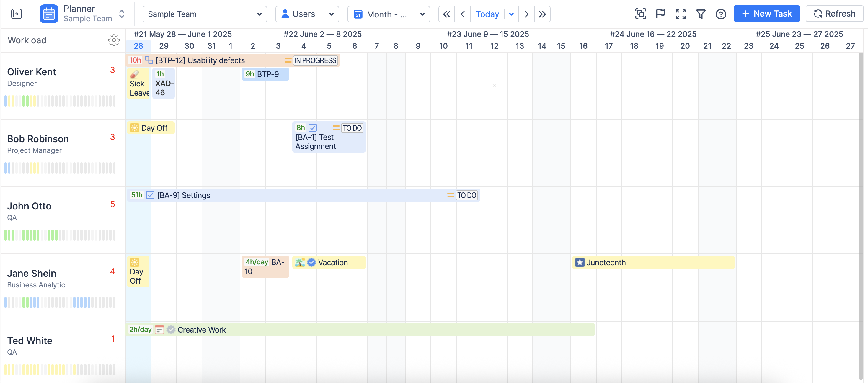Click BA-1 Test Assignment checkbox icon

(313, 128)
